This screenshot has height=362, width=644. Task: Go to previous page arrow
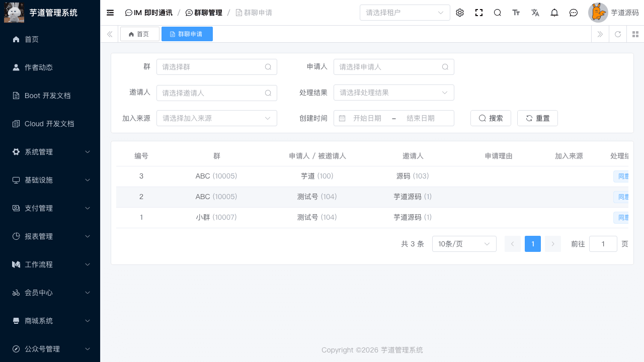[513, 244]
